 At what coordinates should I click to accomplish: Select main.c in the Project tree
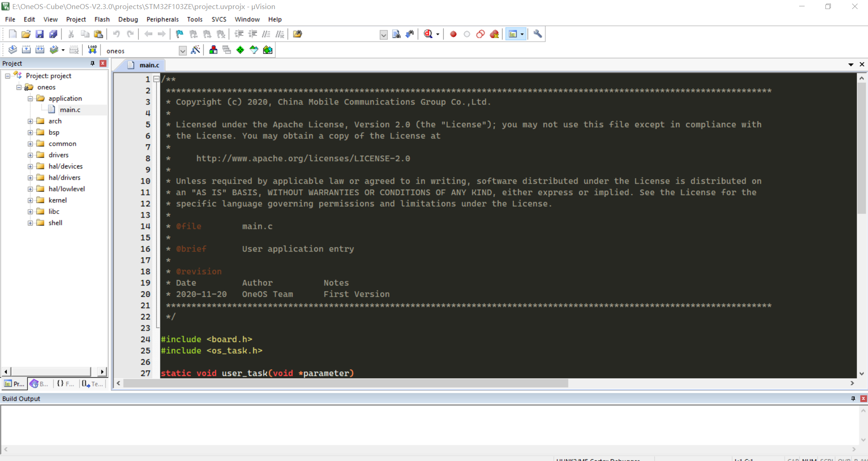pyautogui.click(x=70, y=109)
